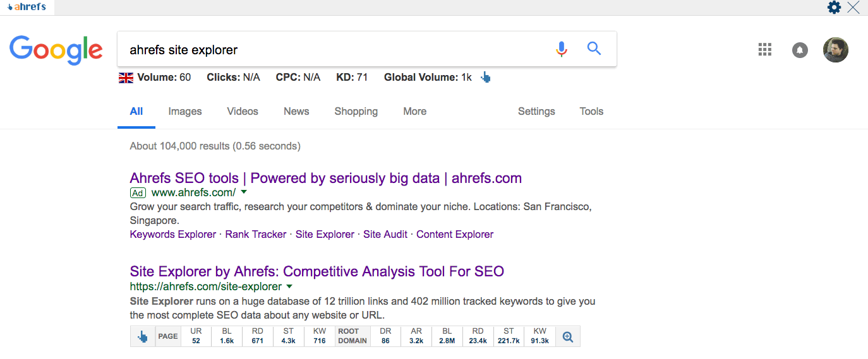Screen dimensions: 868x359
Task: Click the CPC: N/A metric
Action: coord(298,78)
